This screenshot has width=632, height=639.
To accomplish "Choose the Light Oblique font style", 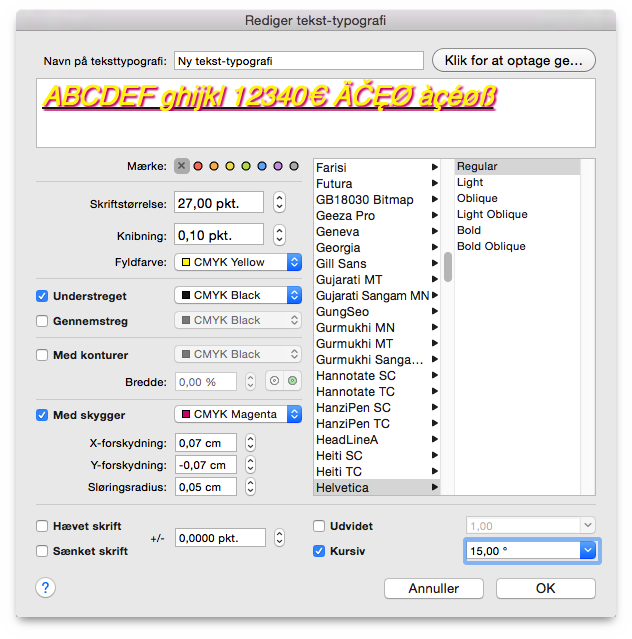I will [517, 214].
